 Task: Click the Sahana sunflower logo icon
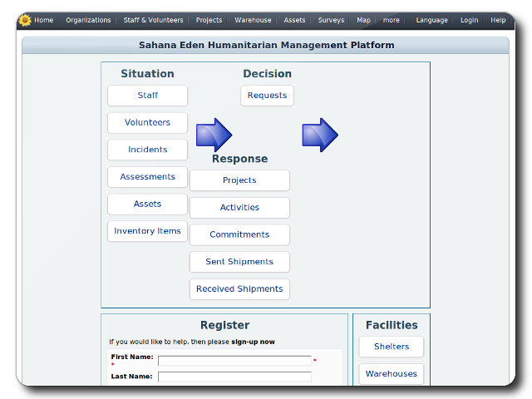click(25, 20)
